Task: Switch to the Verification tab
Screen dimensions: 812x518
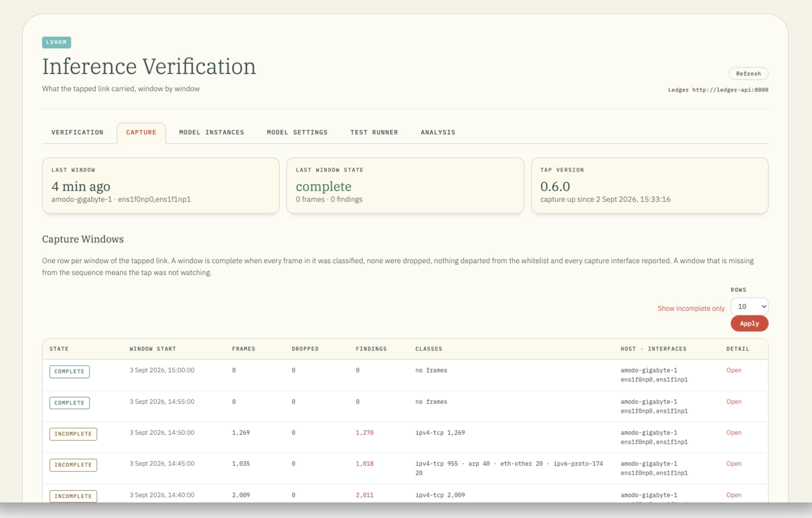Action: click(77, 133)
